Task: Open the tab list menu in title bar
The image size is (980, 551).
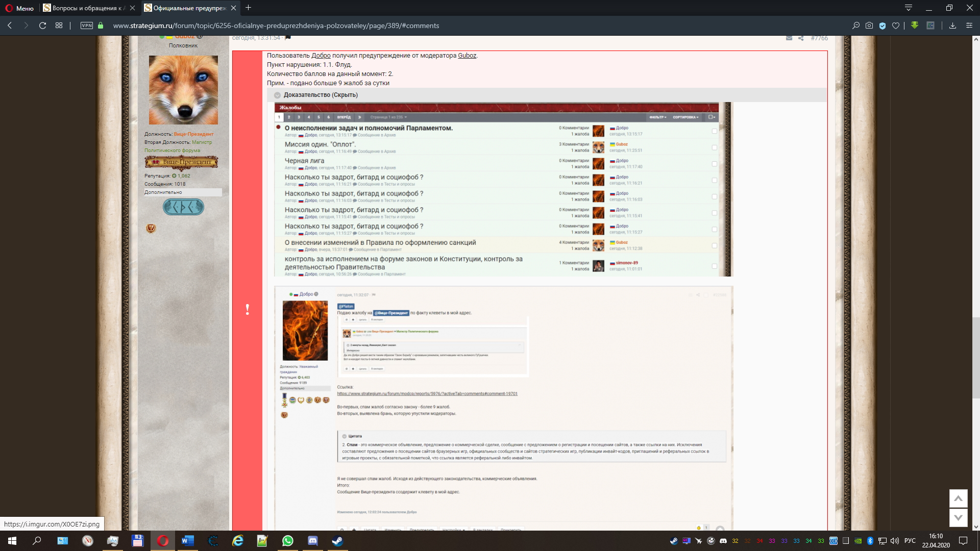Action: click(x=909, y=8)
